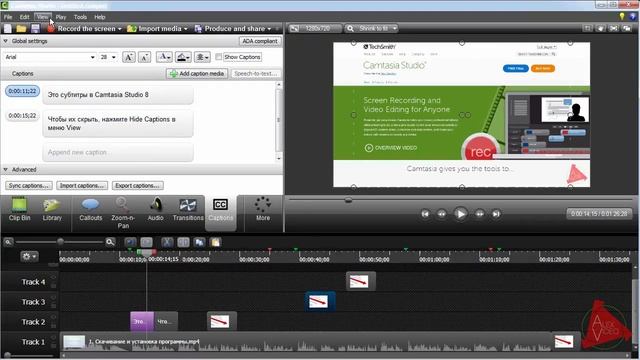Open the Transitions tool
The height and width of the screenshot is (360, 640).
click(x=188, y=209)
